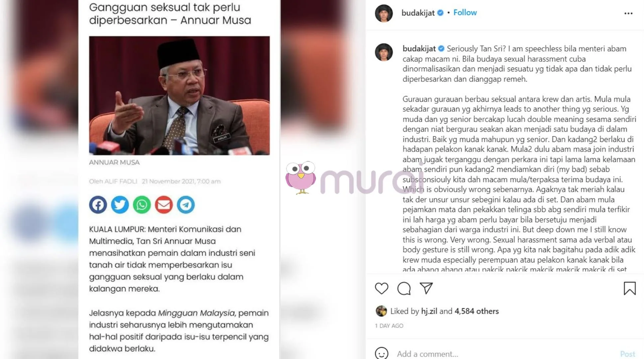Share article via Twitter bird icon

[120, 205]
